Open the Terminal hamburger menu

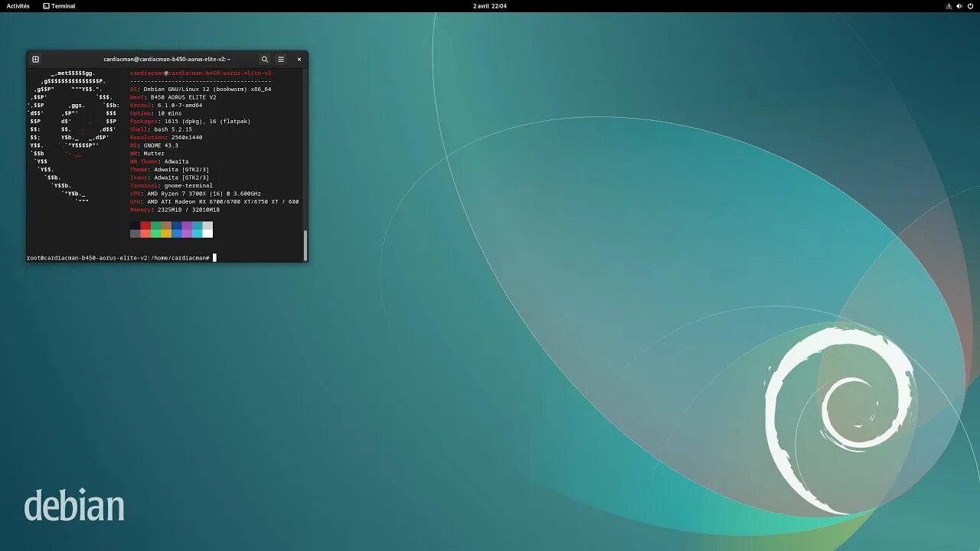pos(281,59)
